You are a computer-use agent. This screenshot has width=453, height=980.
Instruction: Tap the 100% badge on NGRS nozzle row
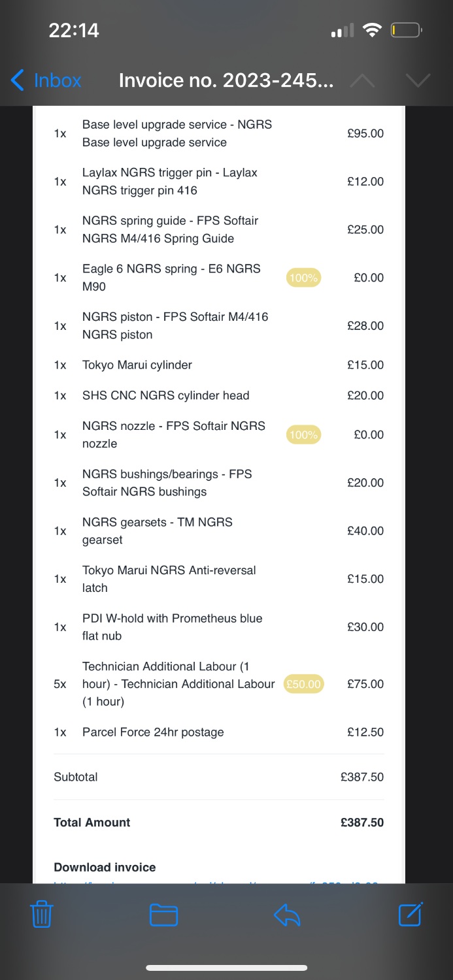pyautogui.click(x=303, y=434)
